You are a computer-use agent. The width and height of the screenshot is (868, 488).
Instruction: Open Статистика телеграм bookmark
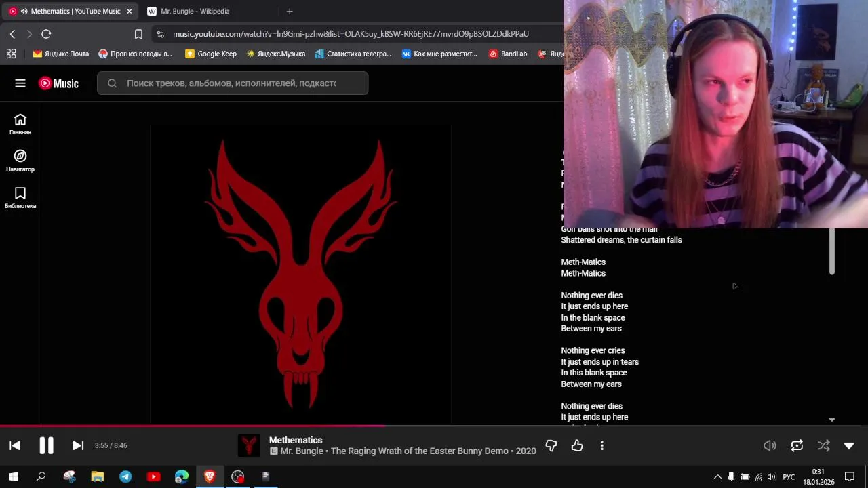click(353, 54)
